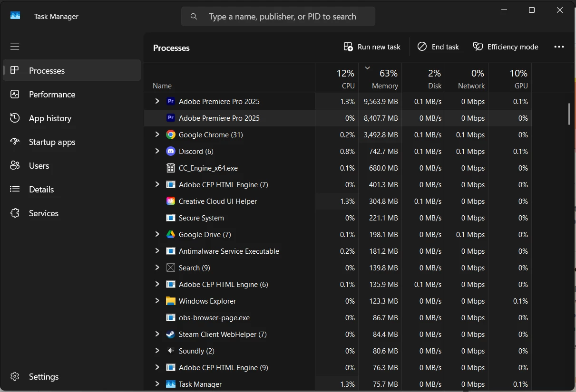Open the Users page
The width and height of the screenshot is (576, 392).
coord(72,165)
